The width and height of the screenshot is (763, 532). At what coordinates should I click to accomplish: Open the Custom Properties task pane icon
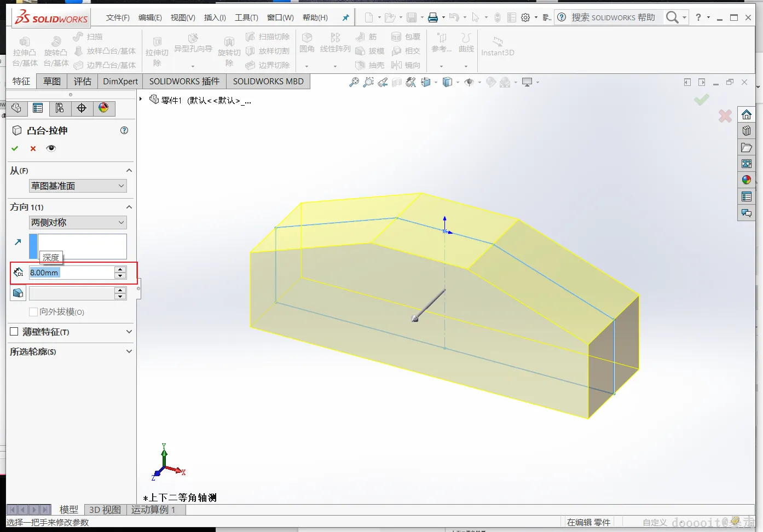click(x=747, y=196)
